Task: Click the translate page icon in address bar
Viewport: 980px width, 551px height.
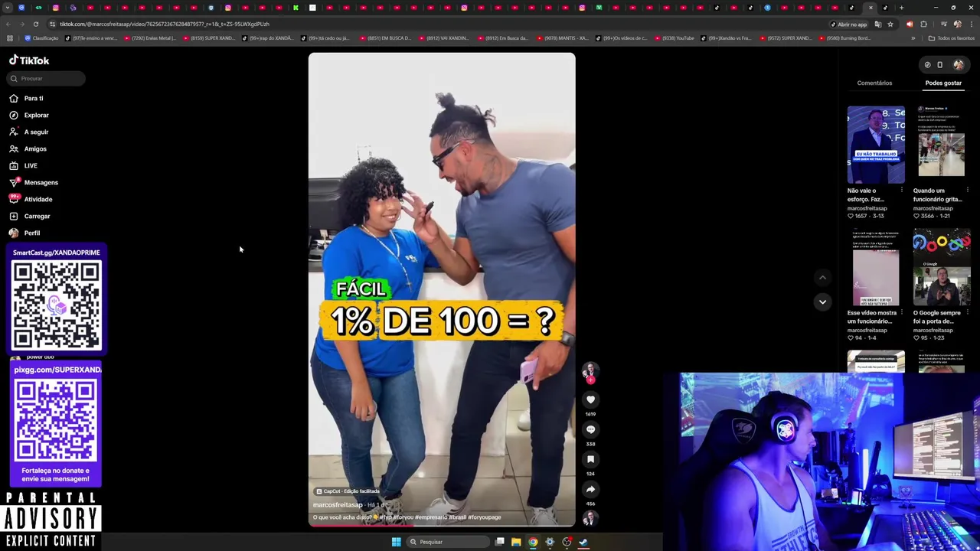Action: 878,24
